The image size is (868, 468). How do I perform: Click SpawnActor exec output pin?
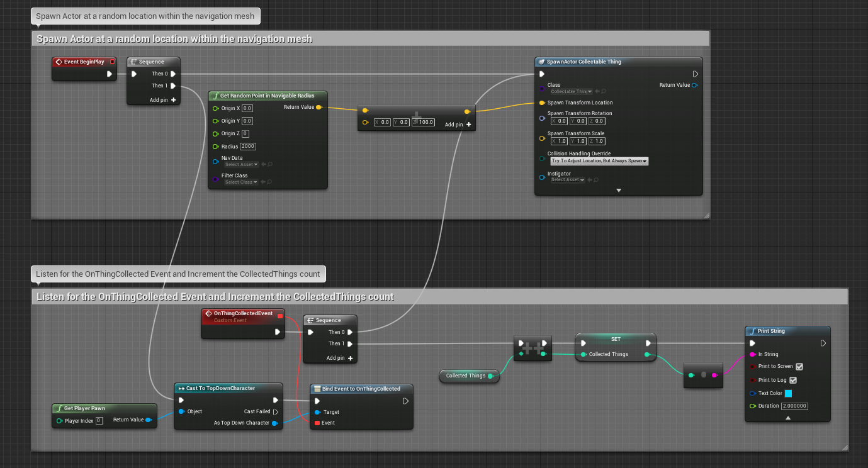pyautogui.click(x=696, y=74)
